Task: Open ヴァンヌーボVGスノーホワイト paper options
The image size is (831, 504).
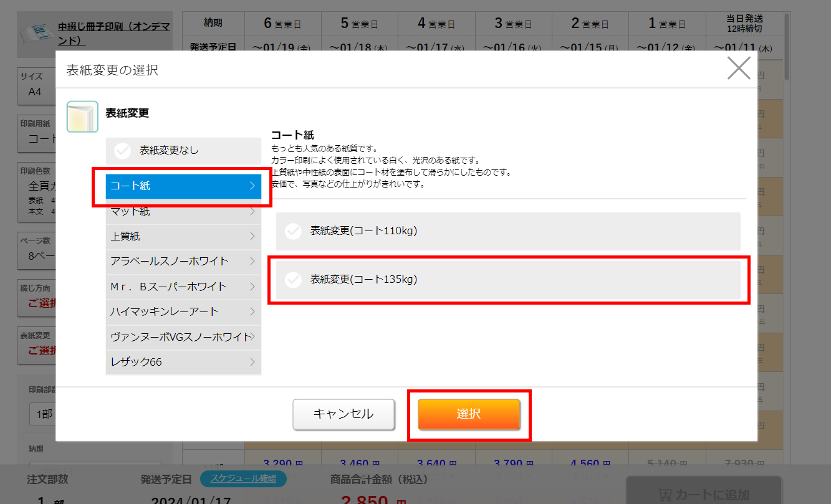Action: [183, 336]
